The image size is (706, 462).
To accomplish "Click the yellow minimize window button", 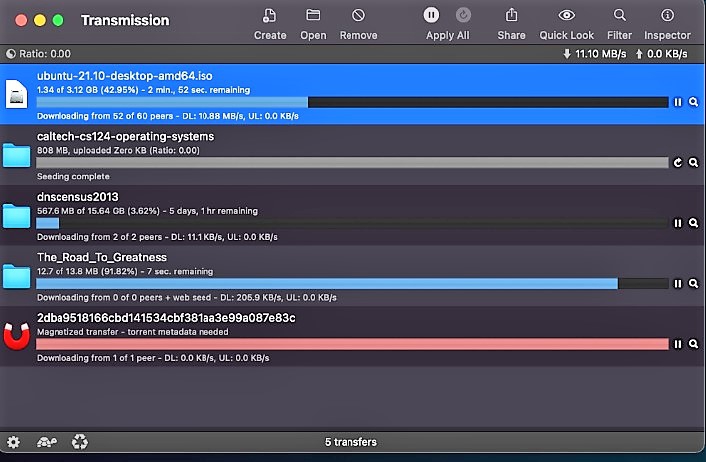I will [40, 20].
